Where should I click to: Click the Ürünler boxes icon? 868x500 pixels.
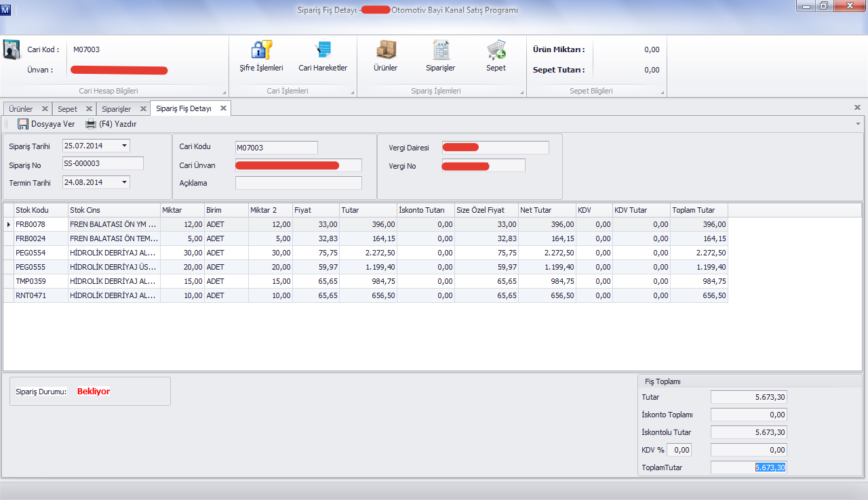click(385, 51)
